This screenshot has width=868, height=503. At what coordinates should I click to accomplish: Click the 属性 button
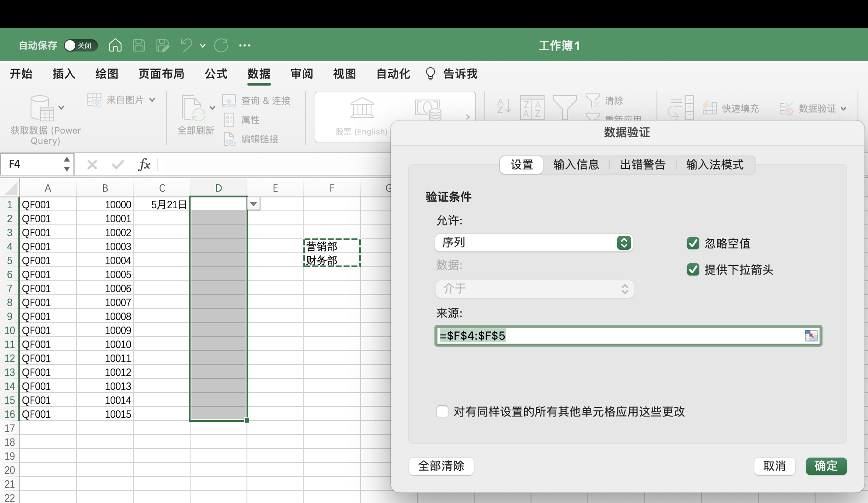pyautogui.click(x=241, y=120)
